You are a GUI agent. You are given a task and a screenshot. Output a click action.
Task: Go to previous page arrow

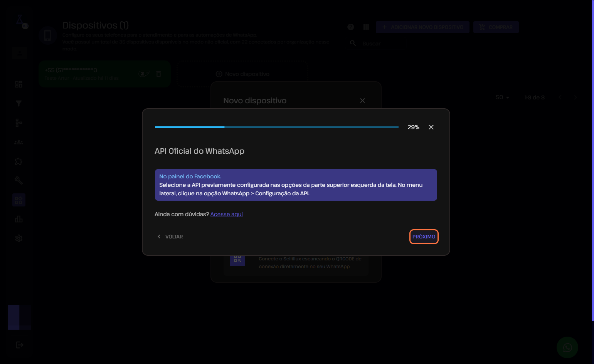(x=560, y=97)
